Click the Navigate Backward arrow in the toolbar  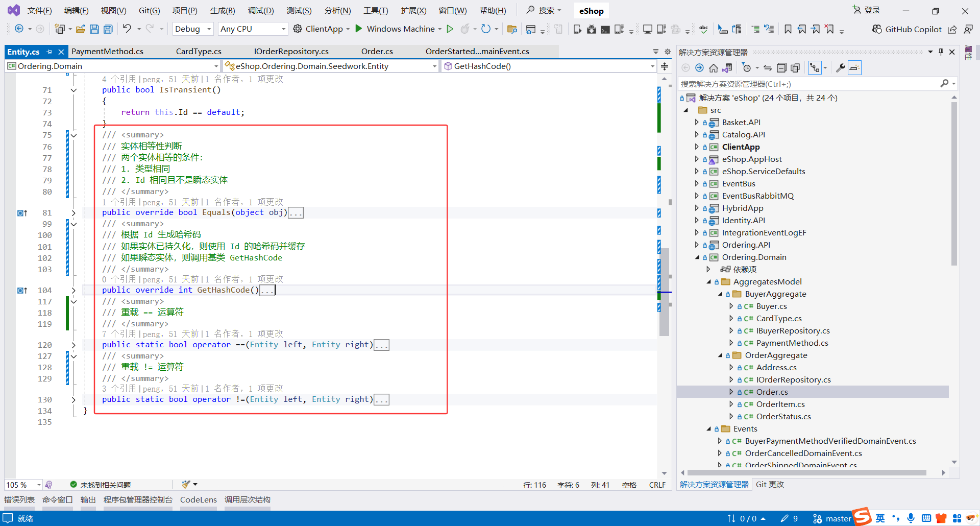click(x=19, y=29)
